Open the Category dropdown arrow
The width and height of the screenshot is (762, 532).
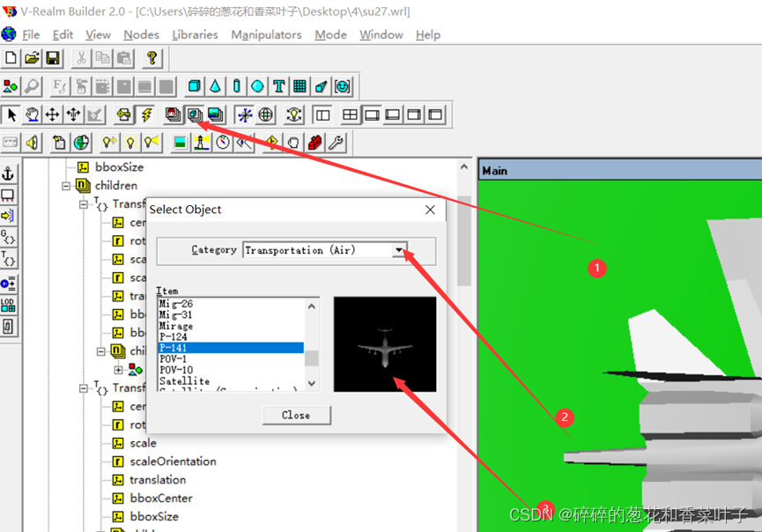pyautogui.click(x=398, y=250)
